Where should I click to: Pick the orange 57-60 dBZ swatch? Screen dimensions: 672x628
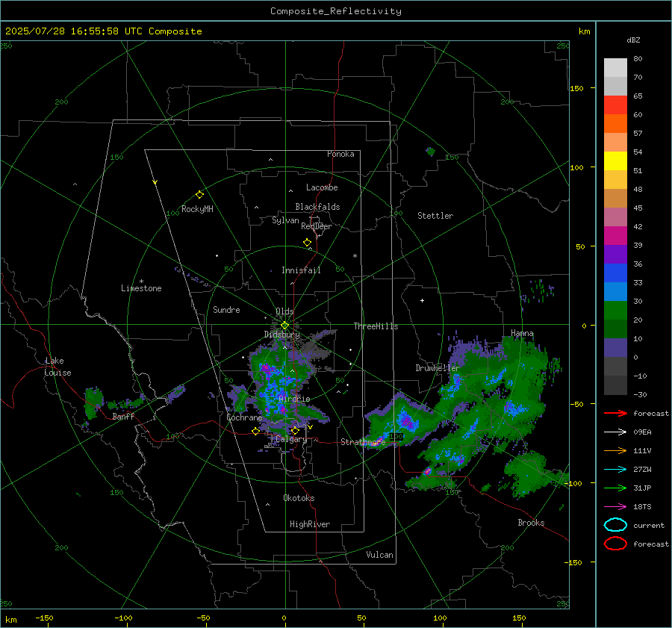tap(615, 124)
